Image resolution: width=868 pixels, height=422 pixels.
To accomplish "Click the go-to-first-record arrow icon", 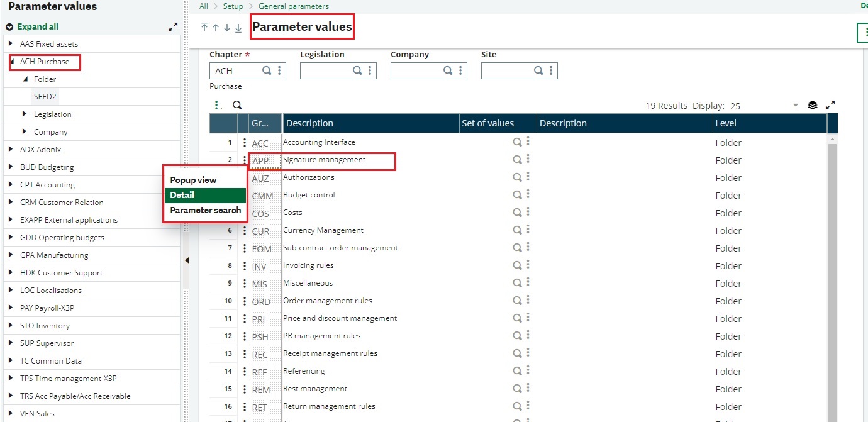I will (204, 28).
